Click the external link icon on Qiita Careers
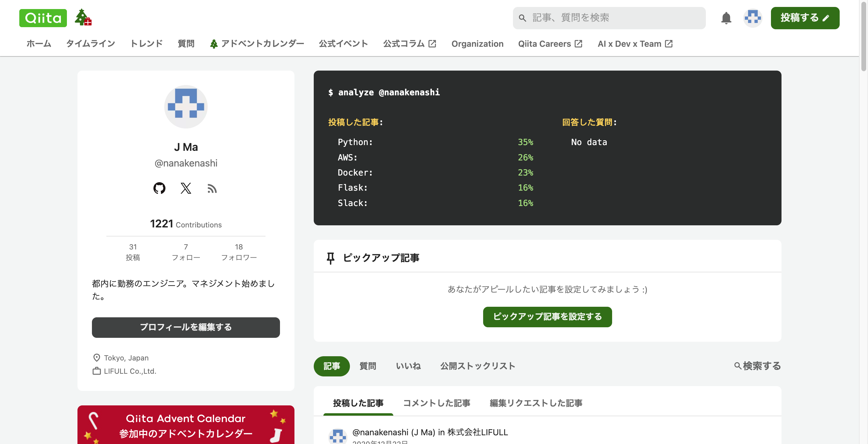868x444 pixels. pos(578,43)
